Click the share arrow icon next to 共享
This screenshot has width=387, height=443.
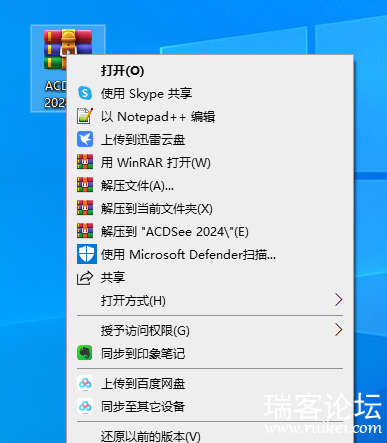pos(85,278)
